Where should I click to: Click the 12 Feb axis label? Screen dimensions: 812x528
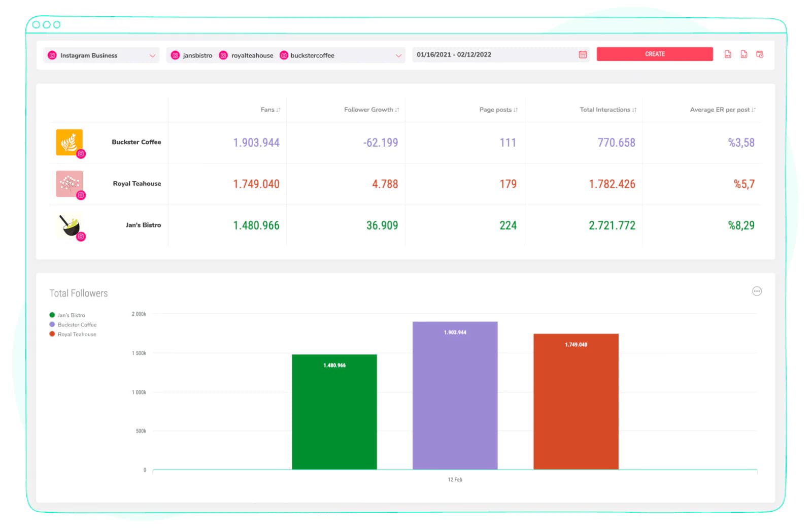455,480
